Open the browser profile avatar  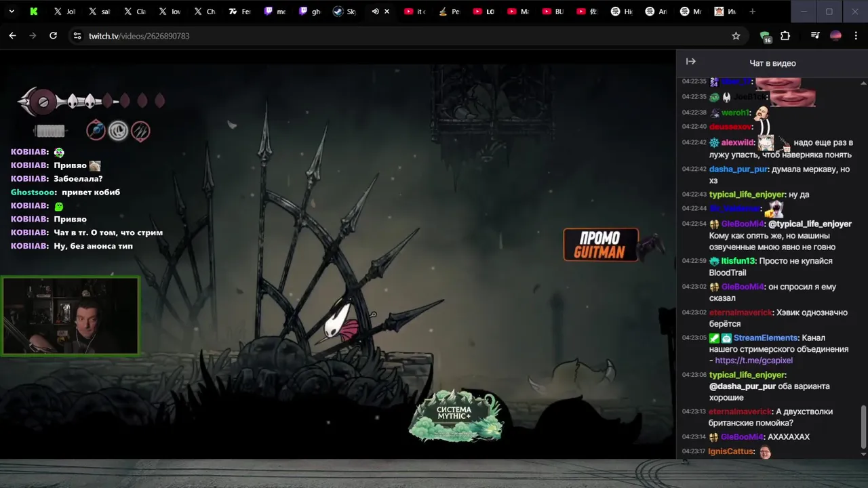coord(835,36)
